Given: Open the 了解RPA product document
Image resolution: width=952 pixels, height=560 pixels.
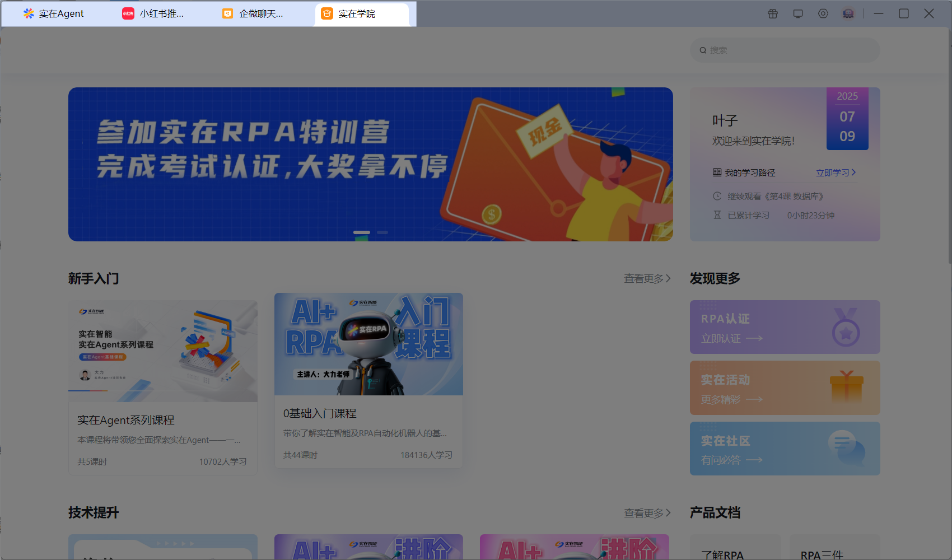Looking at the screenshot, I should pos(735,547).
